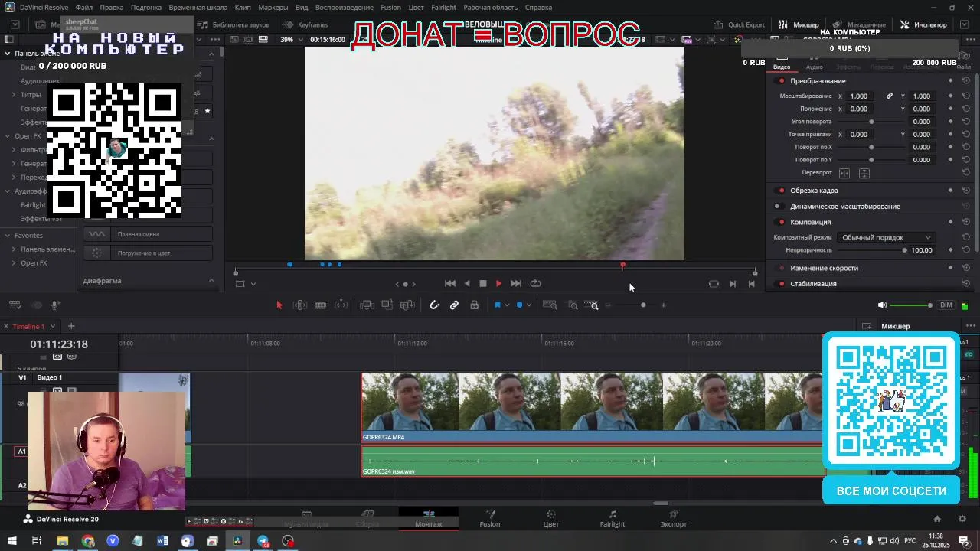Select the blade edit mode tool
The width and height of the screenshot is (980, 551).
tap(341, 305)
